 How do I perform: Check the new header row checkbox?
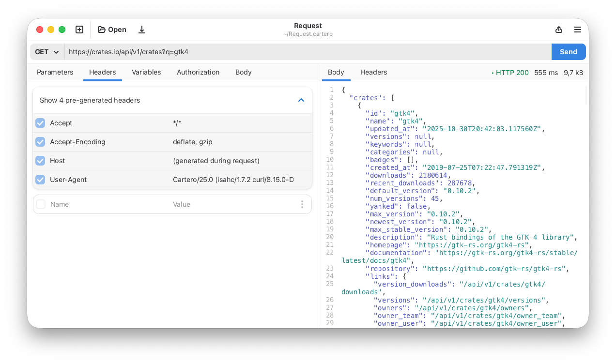[40, 204]
